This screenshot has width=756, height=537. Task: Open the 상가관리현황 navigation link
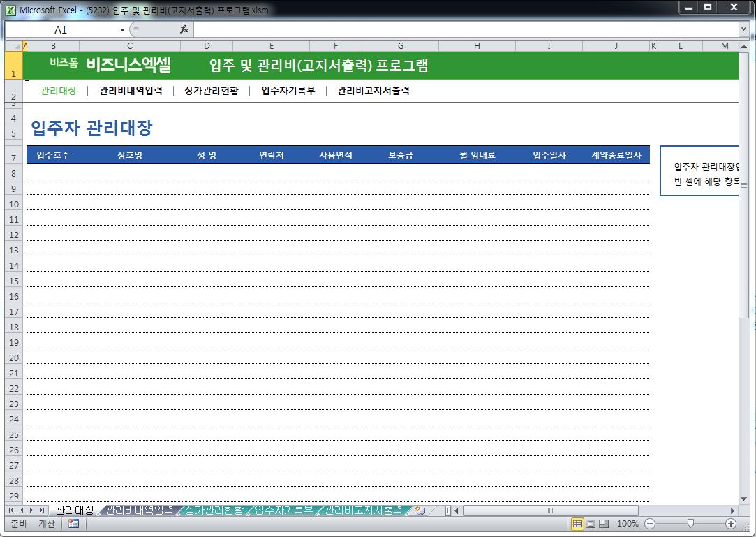tap(212, 91)
